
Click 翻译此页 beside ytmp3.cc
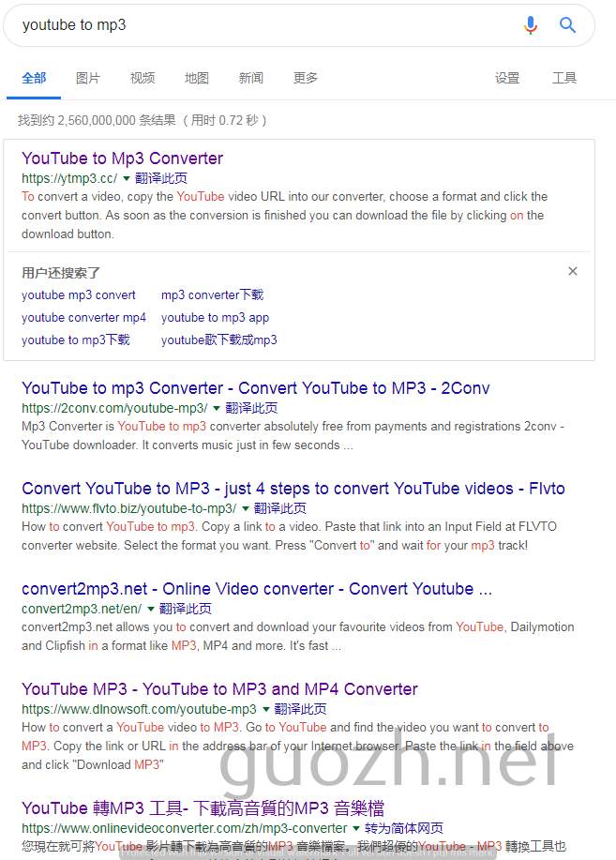pos(161,178)
